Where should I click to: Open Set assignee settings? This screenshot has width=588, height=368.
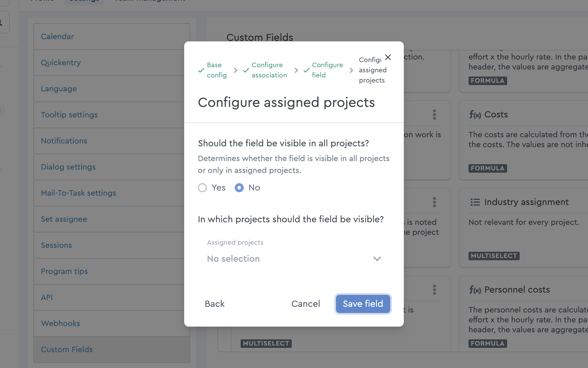coord(112,219)
